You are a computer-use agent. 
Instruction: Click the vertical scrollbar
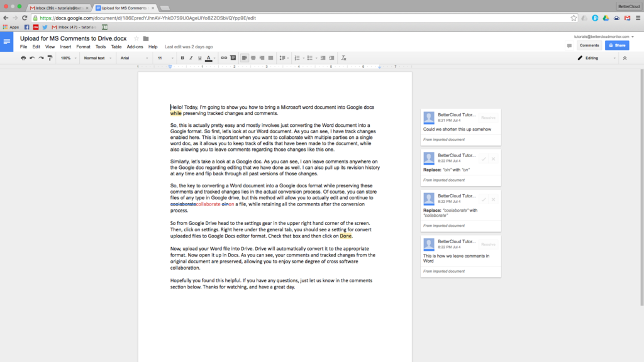(x=642, y=187)
